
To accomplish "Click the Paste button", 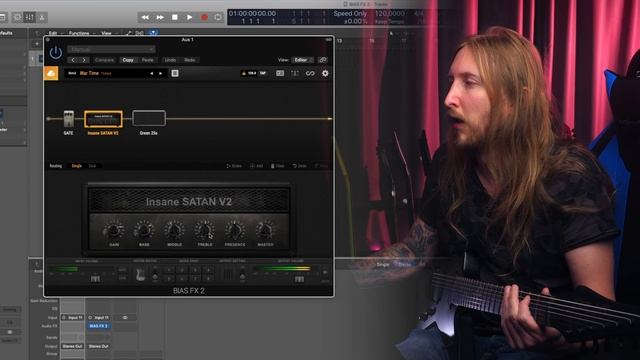I will (147, 60).
